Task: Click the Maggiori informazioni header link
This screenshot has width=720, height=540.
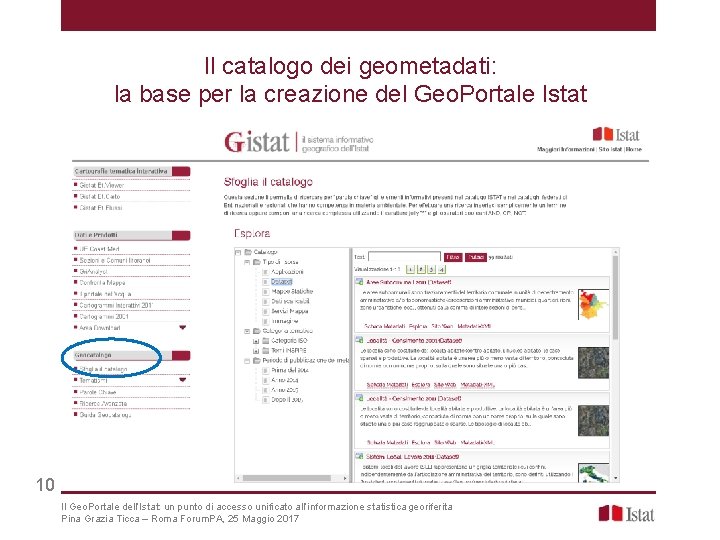Action: 566,149
